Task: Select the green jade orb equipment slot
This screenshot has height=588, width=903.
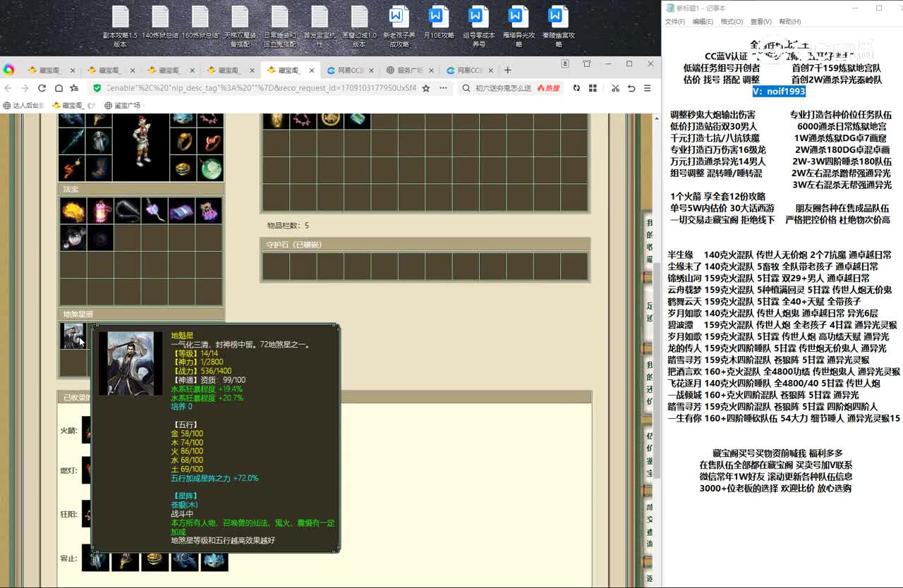Action: tap(210, 168)
